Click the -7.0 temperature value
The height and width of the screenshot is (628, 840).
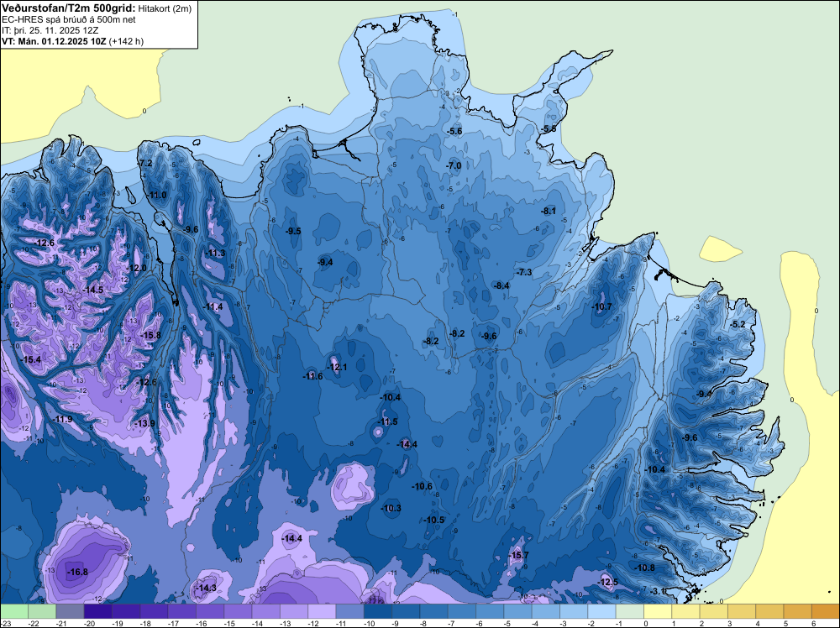454,166
